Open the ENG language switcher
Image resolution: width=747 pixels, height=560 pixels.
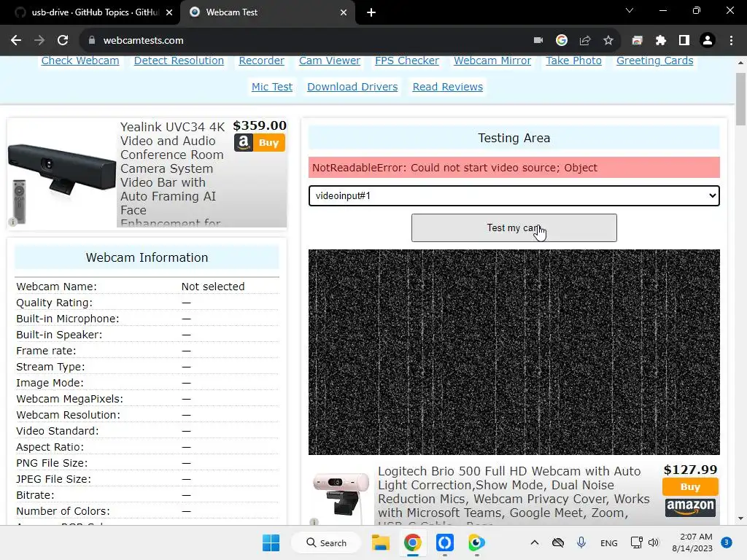tap(609, 542)
